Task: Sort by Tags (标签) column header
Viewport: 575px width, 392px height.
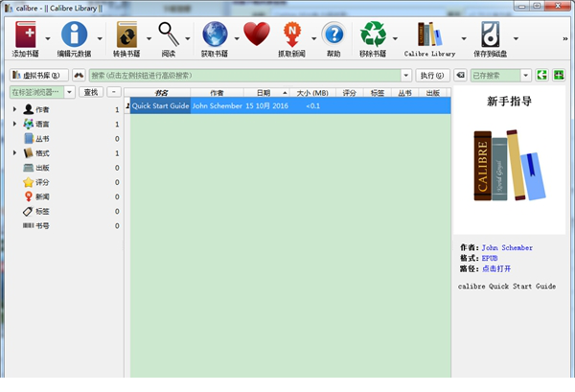Action: (378, 93)
